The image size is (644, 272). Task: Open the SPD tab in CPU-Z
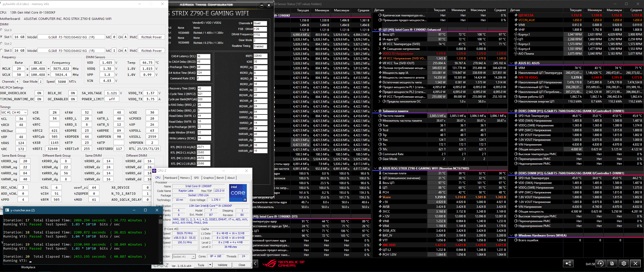pyautogui.click(x=196, y=178)
